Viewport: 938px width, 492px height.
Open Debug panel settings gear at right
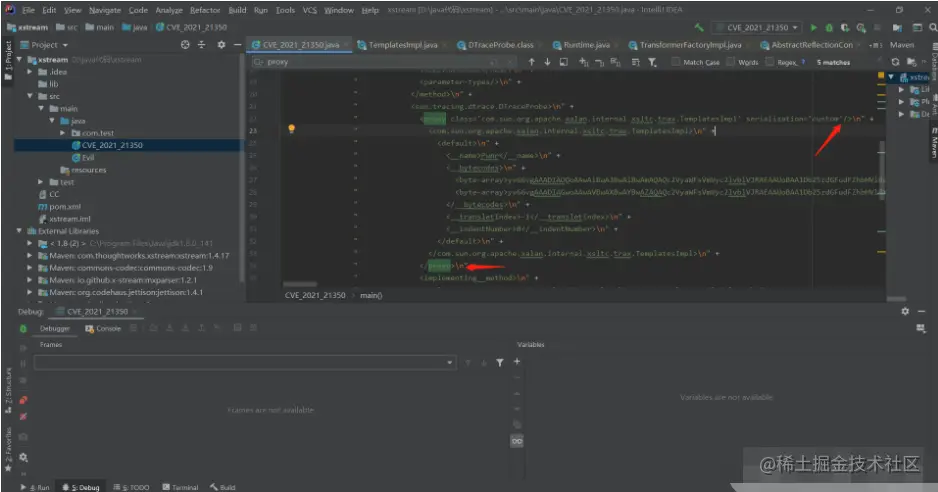coord(905,311)
